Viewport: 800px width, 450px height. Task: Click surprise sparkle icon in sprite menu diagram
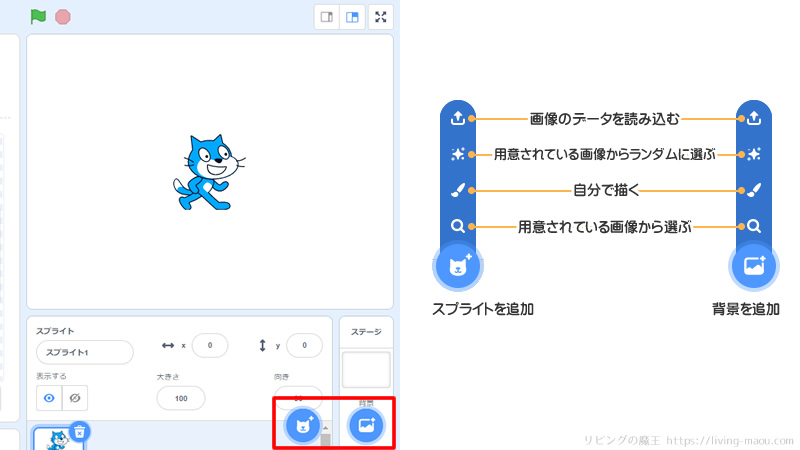tap(458, 154)
